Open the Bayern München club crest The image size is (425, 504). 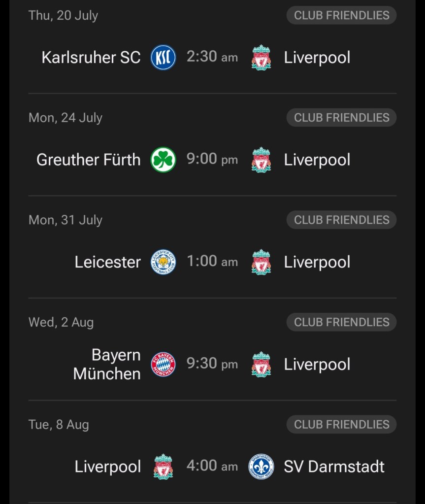pyautogui.click(x=163, y=365)
